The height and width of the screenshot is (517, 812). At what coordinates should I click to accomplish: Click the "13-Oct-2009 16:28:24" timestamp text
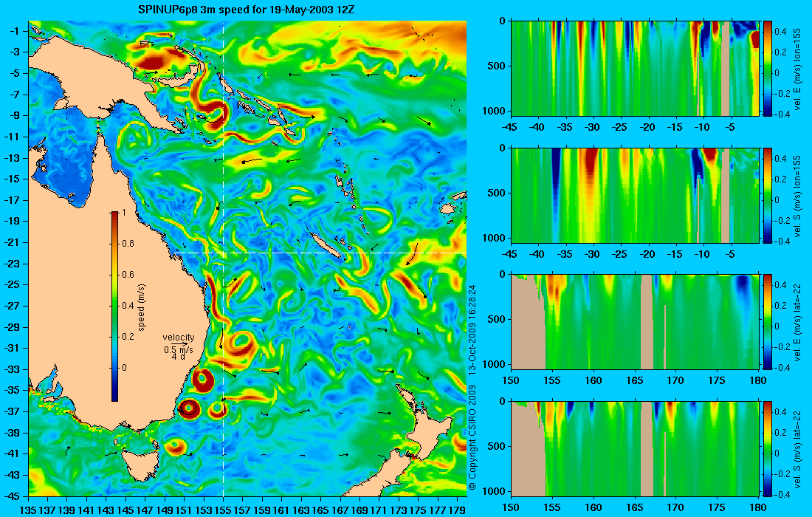tap(472, 329)
